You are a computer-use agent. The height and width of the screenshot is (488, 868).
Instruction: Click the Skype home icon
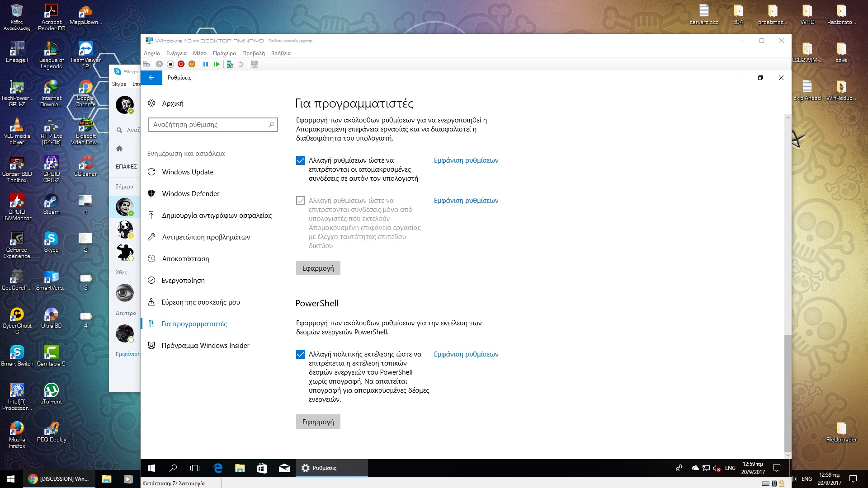coord(119,149)
